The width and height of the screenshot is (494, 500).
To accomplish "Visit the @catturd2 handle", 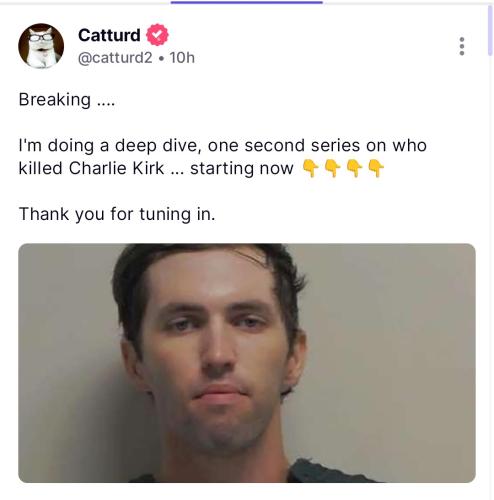I will [115, 58].
